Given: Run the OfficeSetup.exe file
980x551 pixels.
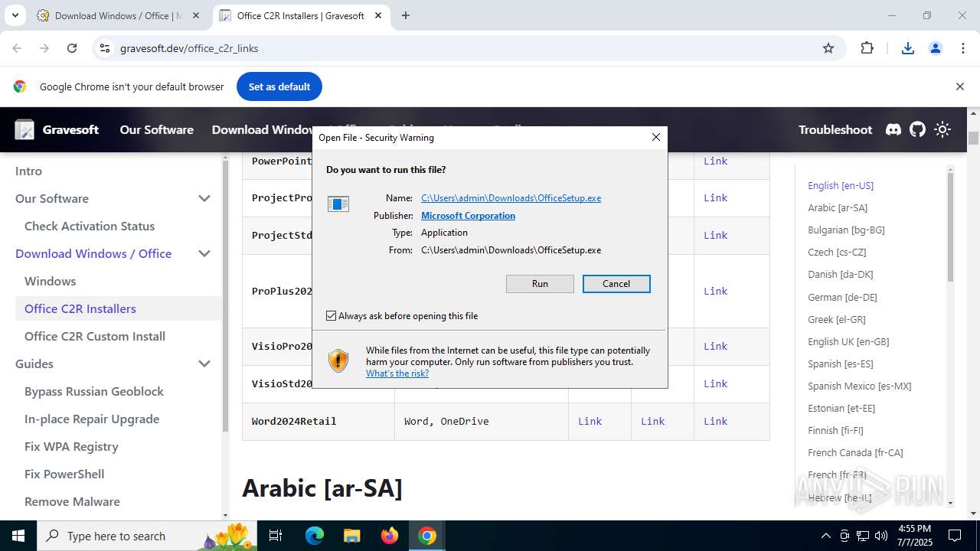Looking at the screenshot, I should [x=540, y=283].
